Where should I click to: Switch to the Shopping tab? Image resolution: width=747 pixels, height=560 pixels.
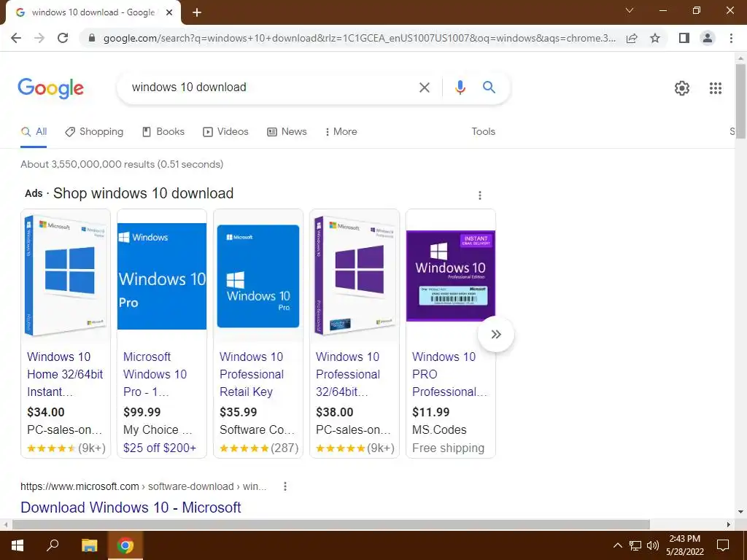pos(94,132)
